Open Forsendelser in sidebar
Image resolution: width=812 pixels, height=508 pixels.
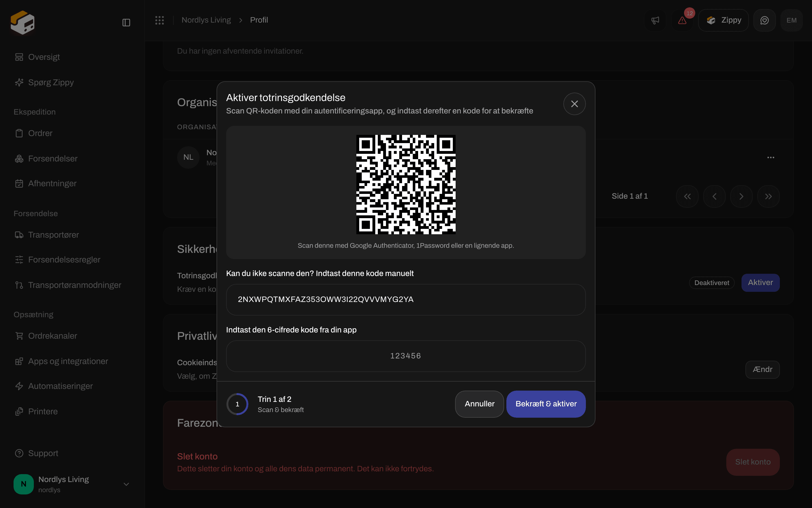pyautogui.click(x=72, y=159)
